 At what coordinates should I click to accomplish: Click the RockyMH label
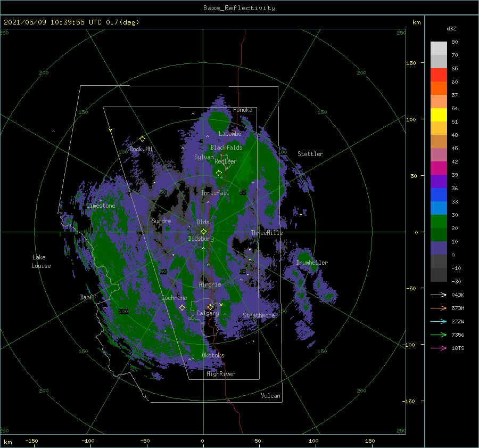pyautogui.click(x=141, y=149)
